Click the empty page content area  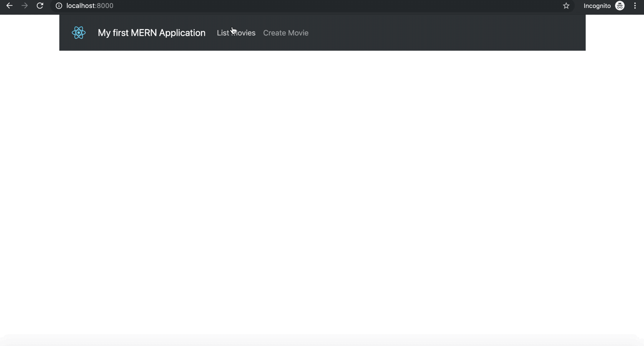pos(322,179)
